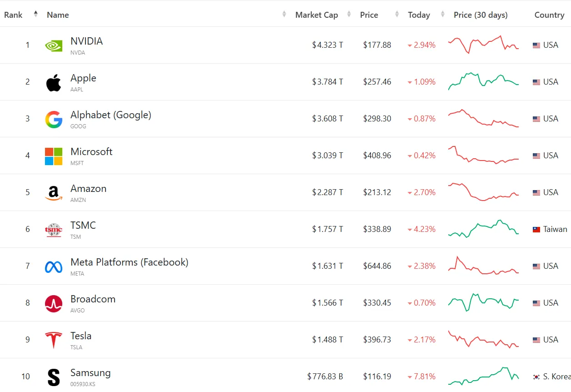
Task: Click the Taiwan flag in TSMC row
Action: (536, 229)
